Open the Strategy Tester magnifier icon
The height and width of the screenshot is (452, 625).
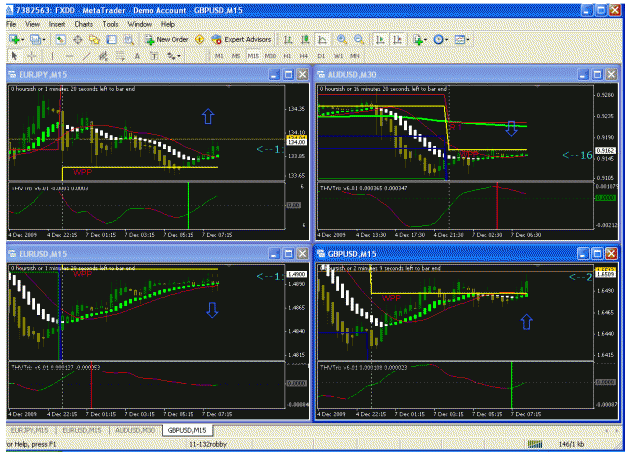128,39
